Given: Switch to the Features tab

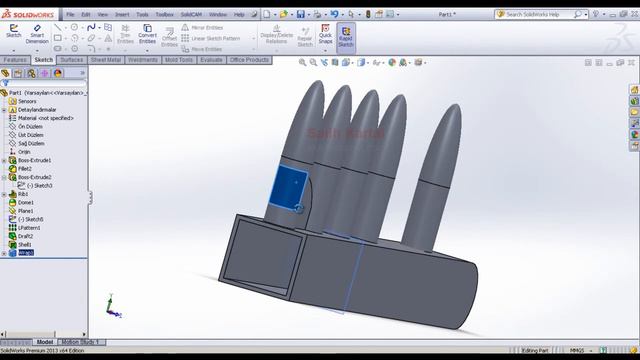Looking at the screenshot, I should tap(15, 60).
